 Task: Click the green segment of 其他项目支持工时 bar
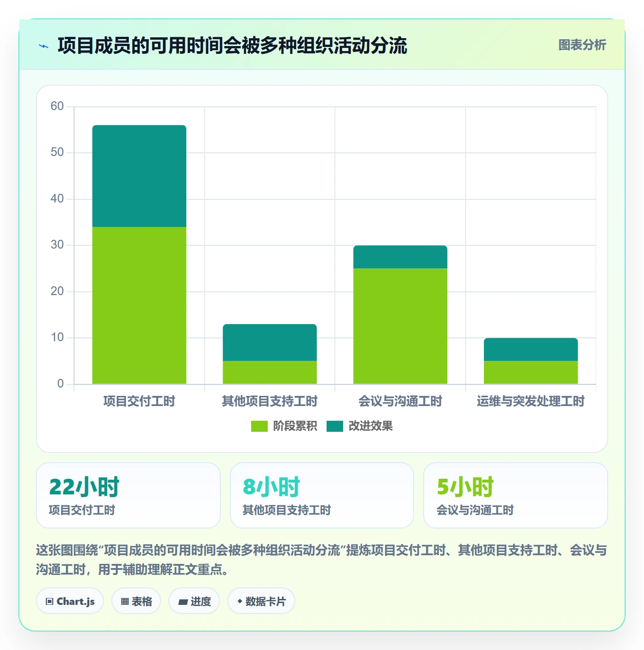pyautogui.click(x=270, y=372)
